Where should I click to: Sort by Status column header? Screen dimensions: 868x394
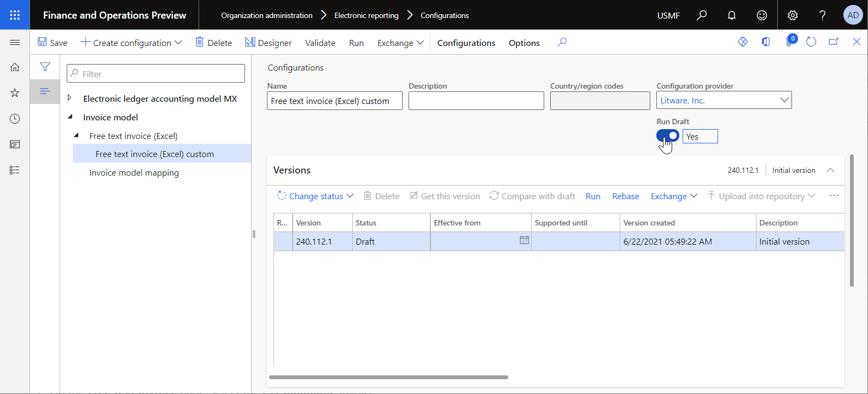pyautogui.click(x=391, y=223)
